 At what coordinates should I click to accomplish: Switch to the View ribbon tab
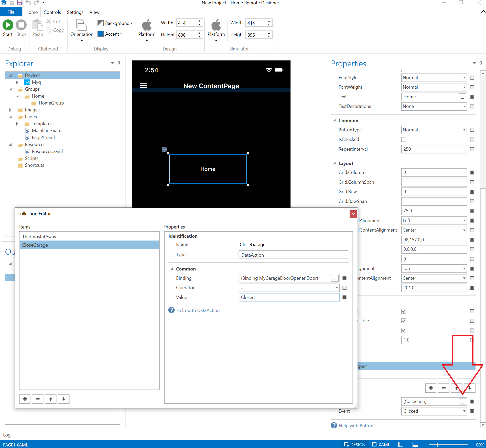(x=94, y=12)
